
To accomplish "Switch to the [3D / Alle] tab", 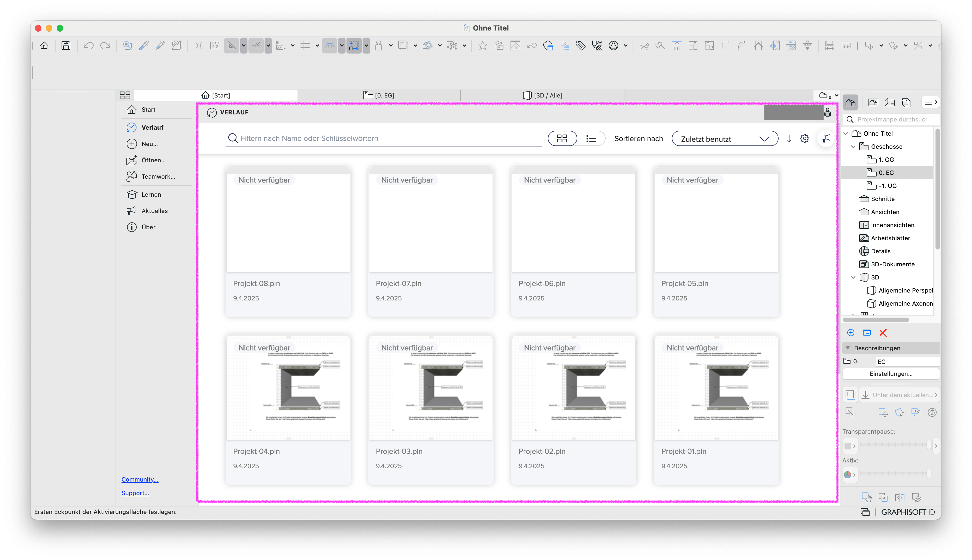I will [542, 95].
